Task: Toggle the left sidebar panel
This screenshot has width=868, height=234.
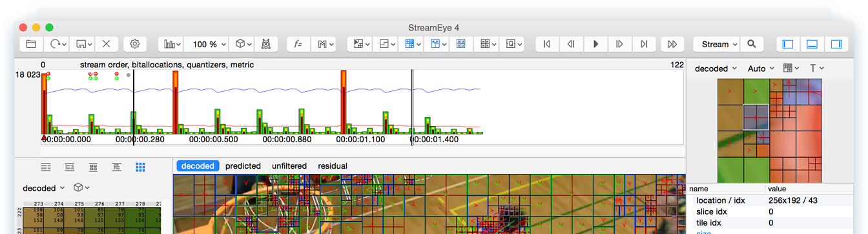Action: pyautogui.click(x=788, y=44)
